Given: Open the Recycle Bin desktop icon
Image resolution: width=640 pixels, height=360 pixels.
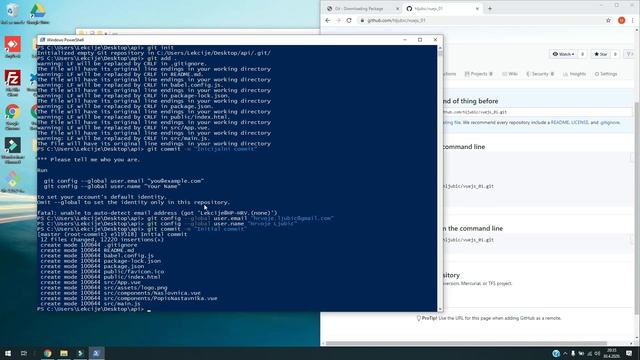Looking at the screenshot, I should click(12, 12).
